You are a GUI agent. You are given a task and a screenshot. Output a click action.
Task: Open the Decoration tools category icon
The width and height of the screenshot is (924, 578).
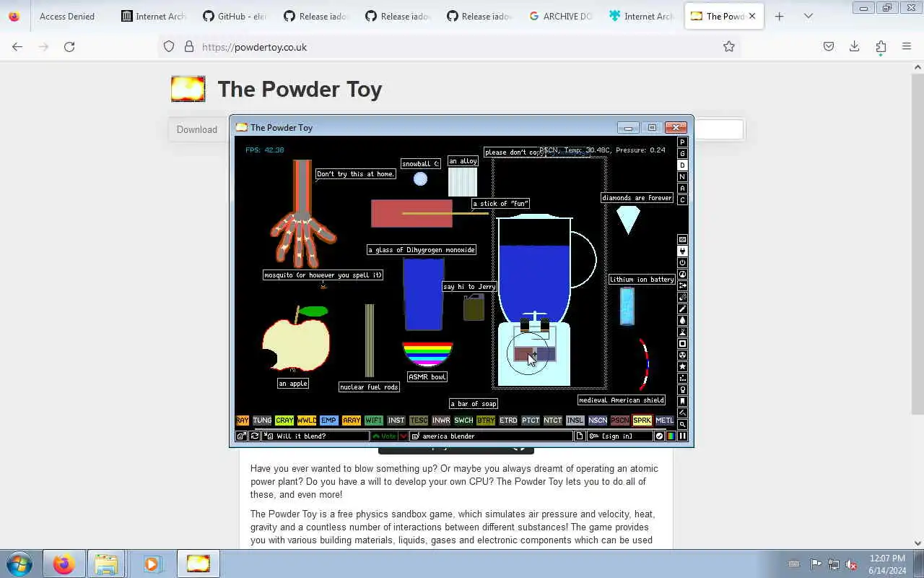tap(682, 413)
